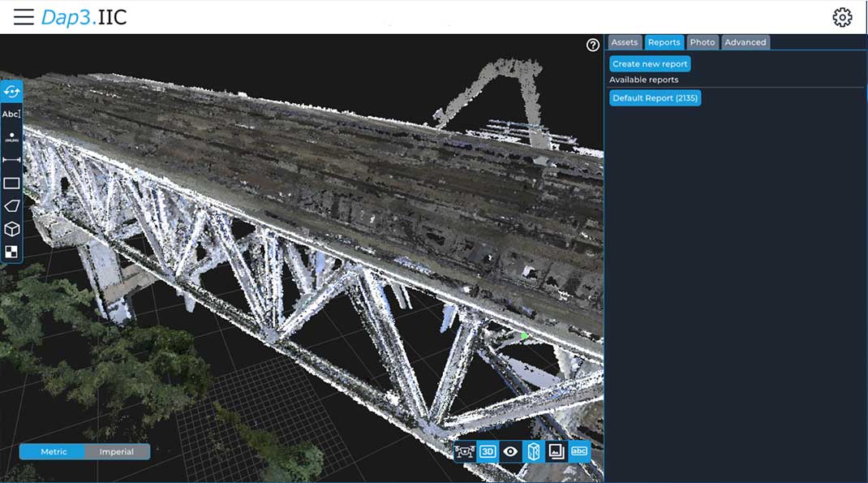The width and height of the screenshot is (868, 483).
Task: Switch to the Photo tab
Action: 703,42
